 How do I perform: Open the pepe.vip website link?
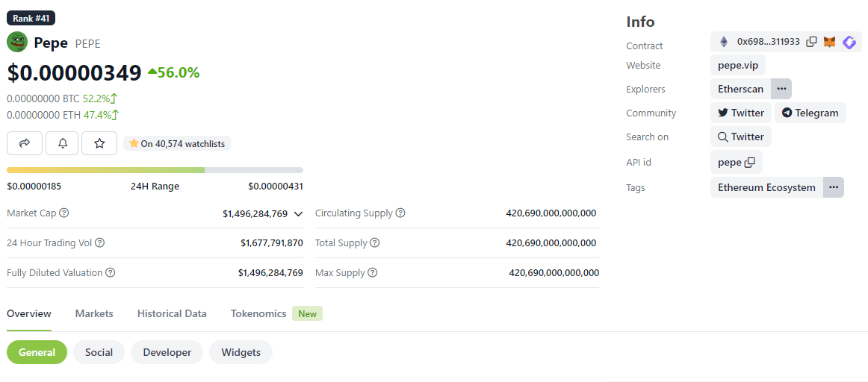pos(738,65)
